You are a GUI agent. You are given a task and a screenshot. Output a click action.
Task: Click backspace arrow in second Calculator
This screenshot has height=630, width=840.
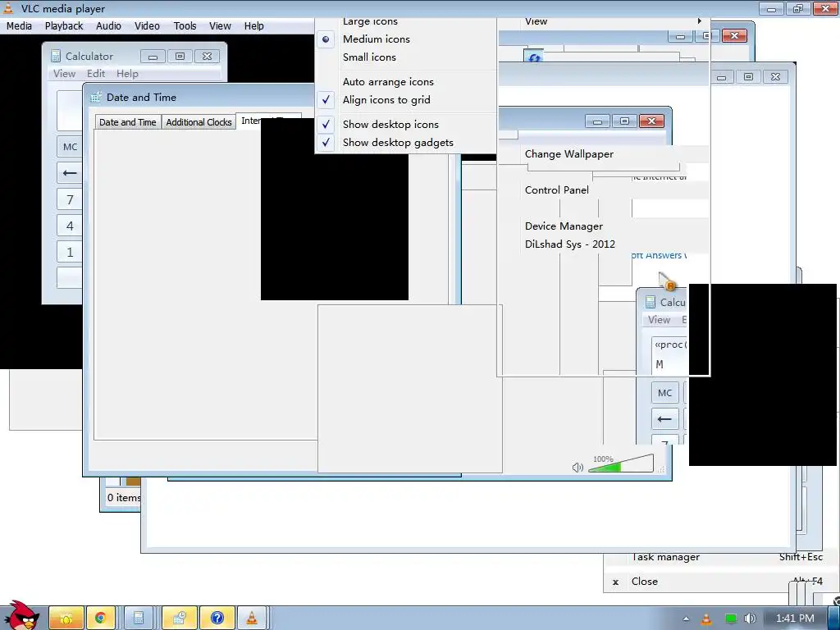click(664, 419)
